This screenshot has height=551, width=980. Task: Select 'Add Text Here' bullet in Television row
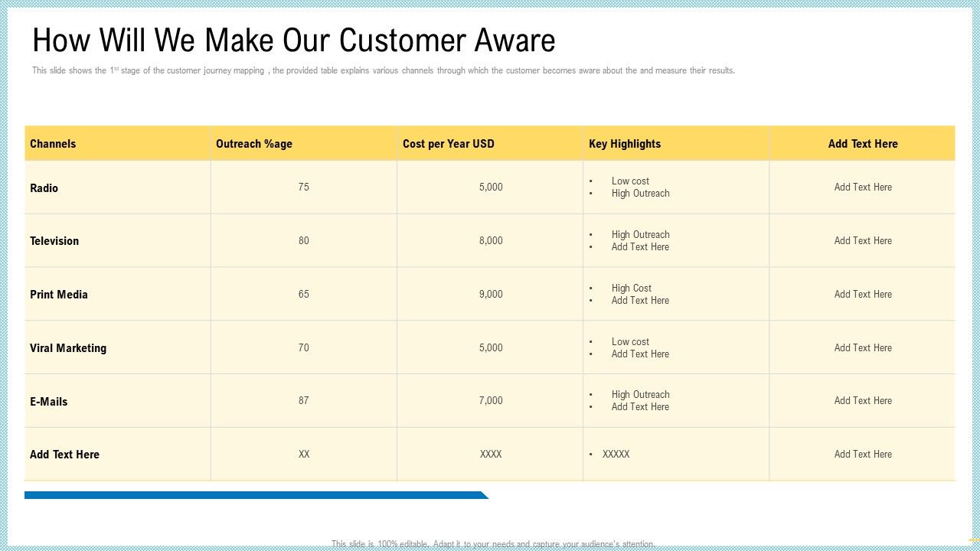(640, 247)
